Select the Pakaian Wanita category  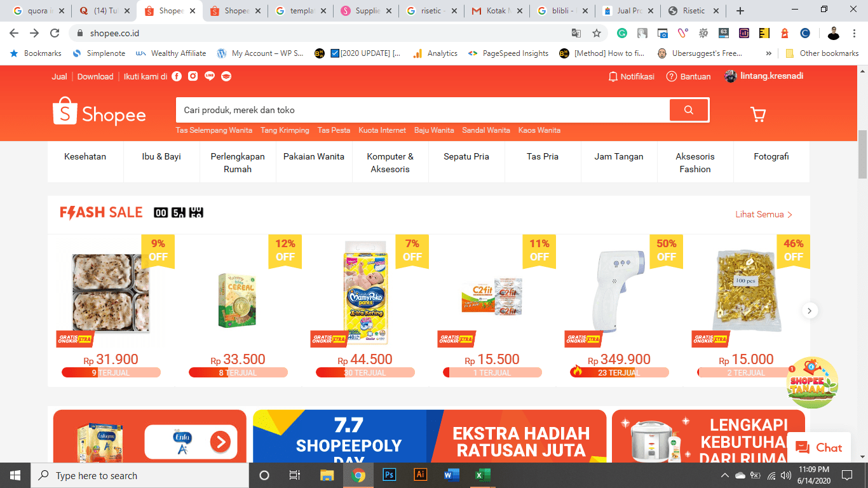click(314, 156)
